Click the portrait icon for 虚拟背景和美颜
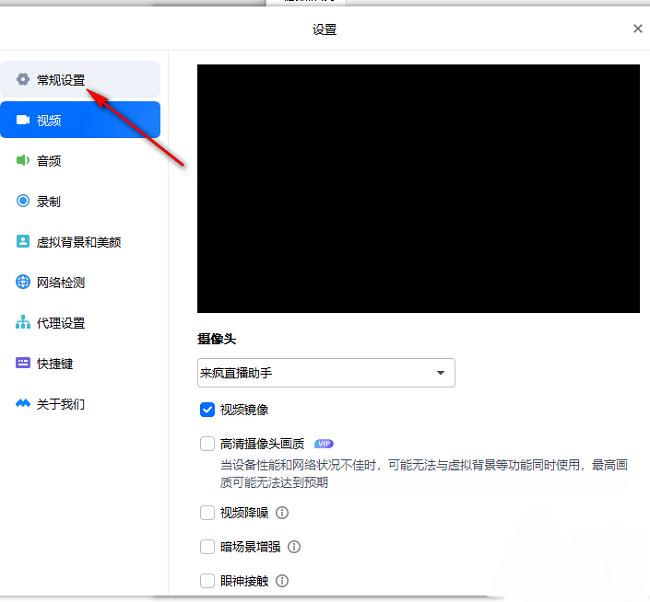 23,242
